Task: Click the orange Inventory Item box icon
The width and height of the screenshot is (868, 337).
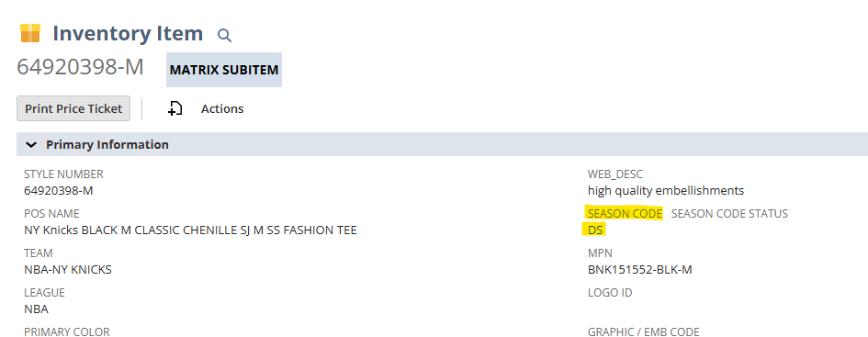Action: 30,33
